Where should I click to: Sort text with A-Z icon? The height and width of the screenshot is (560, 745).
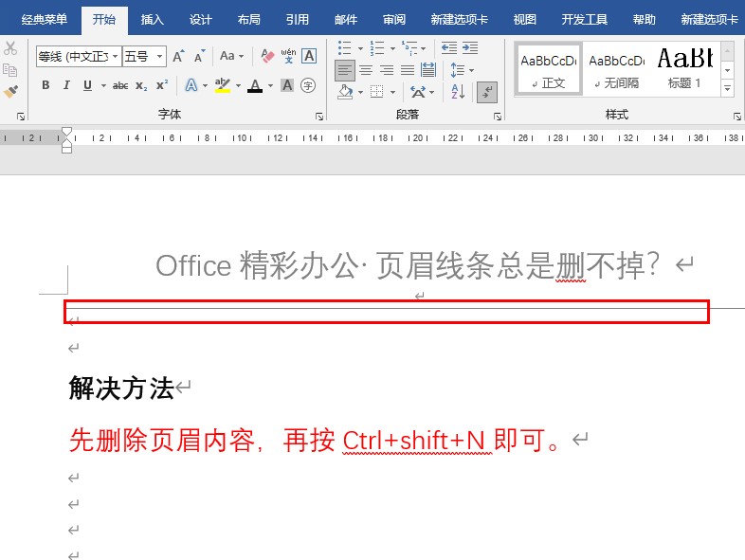click(x=458, y=92)
